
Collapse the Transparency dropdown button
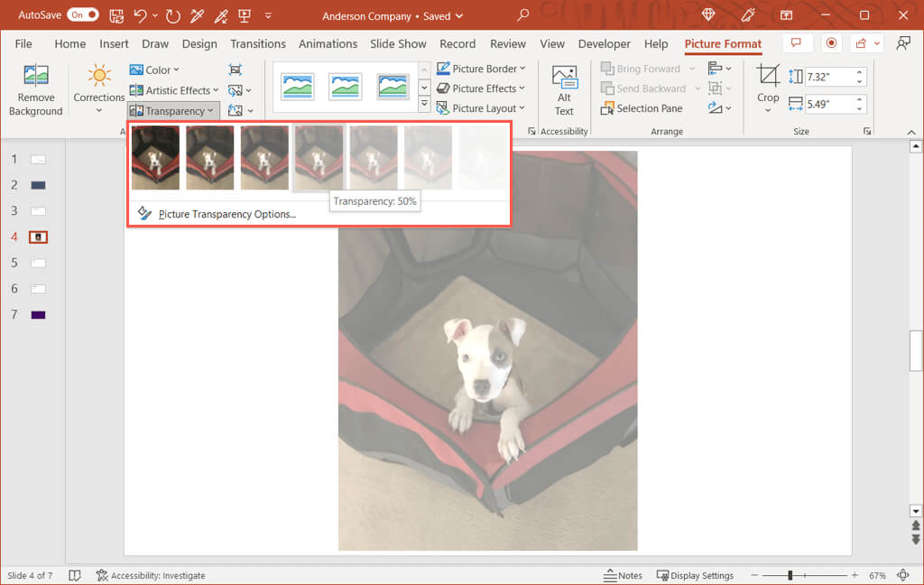coord(171,111)
